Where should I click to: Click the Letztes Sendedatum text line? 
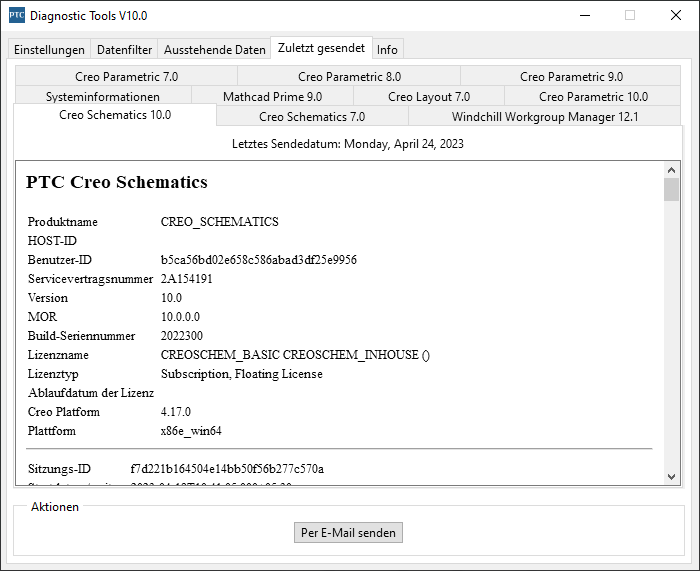pyautogui.click(x=348, y=144)
